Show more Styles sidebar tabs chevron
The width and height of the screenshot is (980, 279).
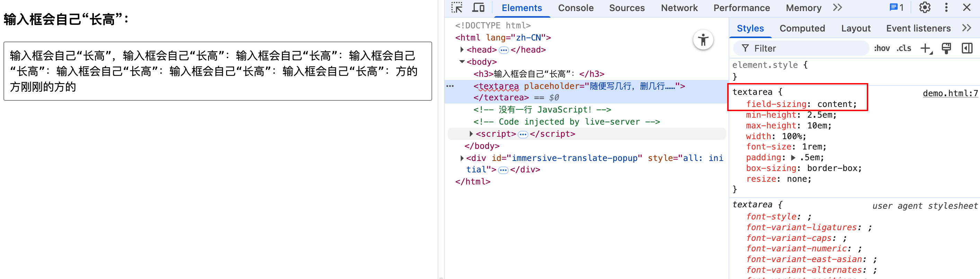[967, 28]
